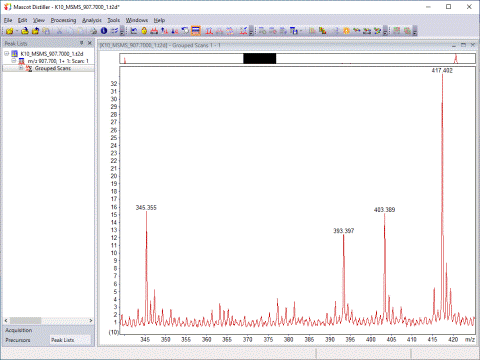This screenshot has width=480, height=360.
Task: Click the red cross with blue line icon
Action: pos(244,31)
